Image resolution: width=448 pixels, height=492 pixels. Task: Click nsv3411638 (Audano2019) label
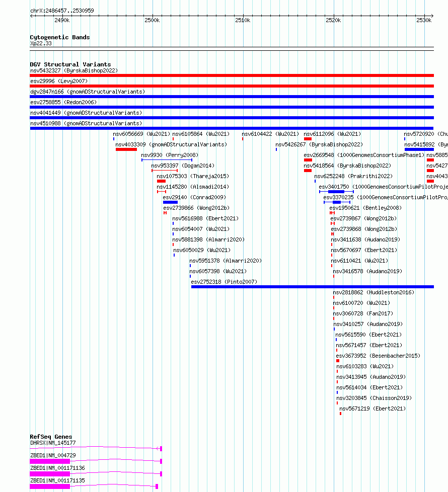tap(365, 240)
